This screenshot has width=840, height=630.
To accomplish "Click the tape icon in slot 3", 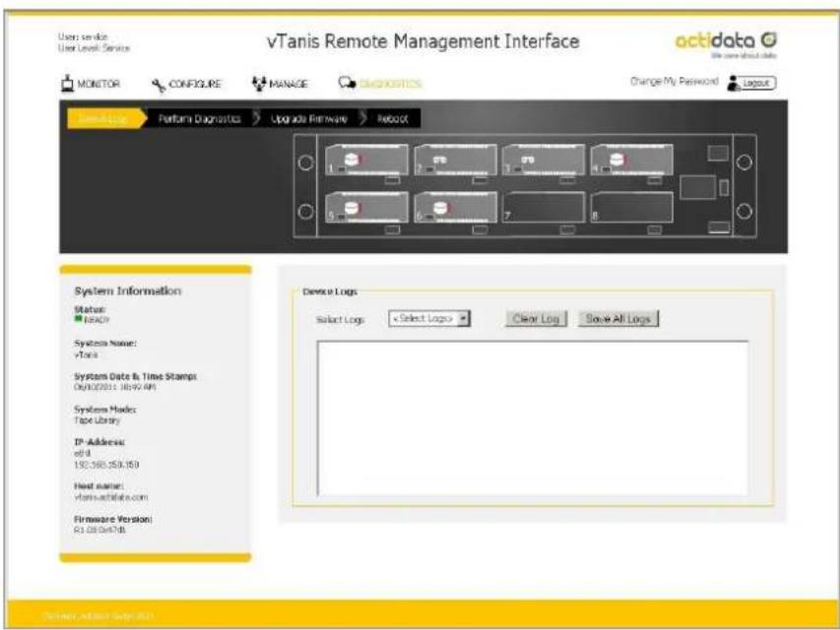I will point(528,159).
